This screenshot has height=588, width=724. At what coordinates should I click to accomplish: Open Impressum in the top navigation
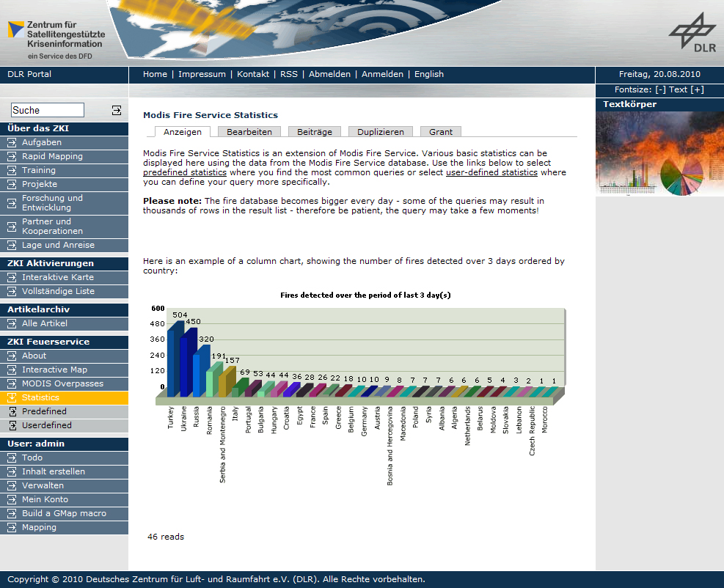pyautogui.click(x=202, y=74)
